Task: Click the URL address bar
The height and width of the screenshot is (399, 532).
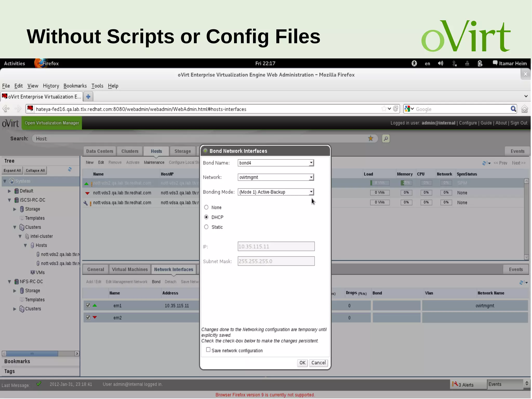Action: point(208,109)
